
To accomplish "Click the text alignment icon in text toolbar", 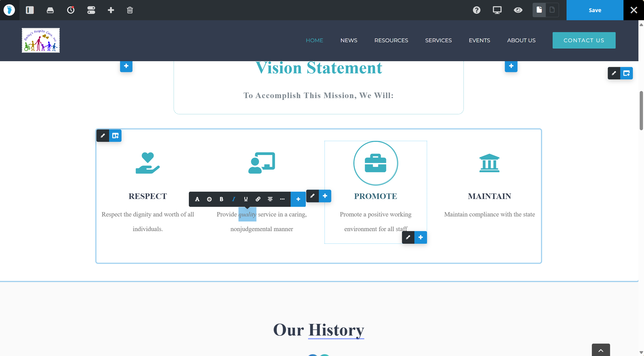I will (x=270, y=199).
